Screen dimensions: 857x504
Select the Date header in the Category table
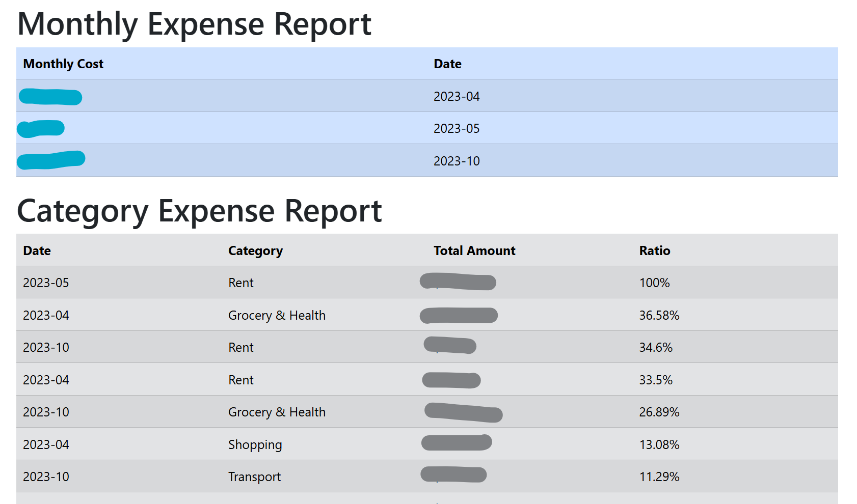[37, 250]
